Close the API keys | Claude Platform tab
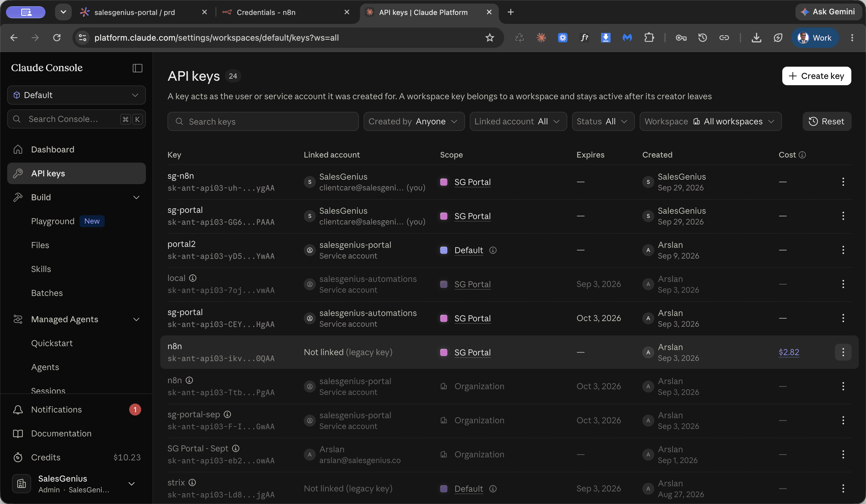 click(489, 12)
